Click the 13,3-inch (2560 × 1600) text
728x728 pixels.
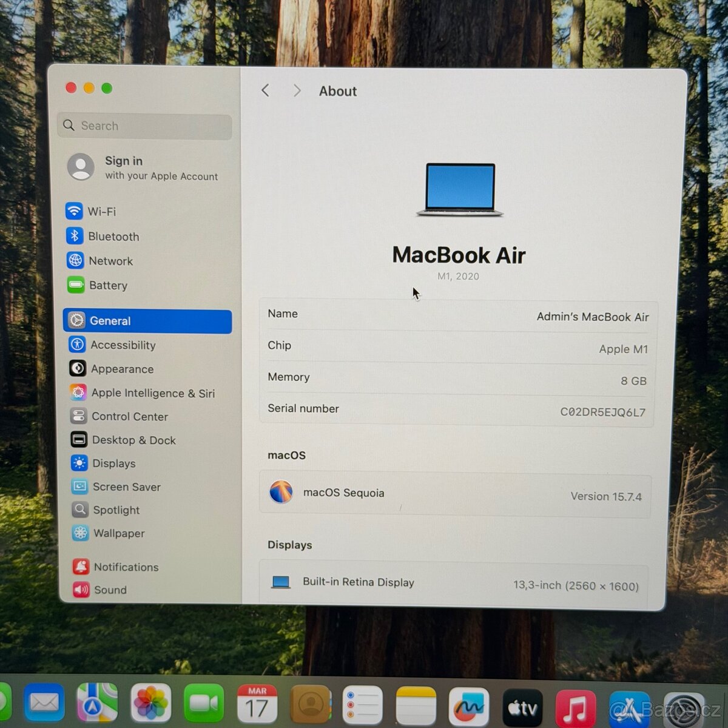tap(576, 585)
